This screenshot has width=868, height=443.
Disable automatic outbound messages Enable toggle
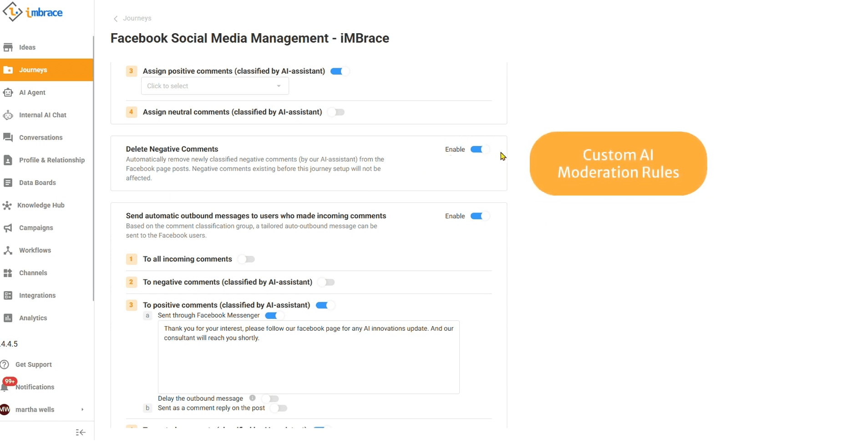pos(479,216)
